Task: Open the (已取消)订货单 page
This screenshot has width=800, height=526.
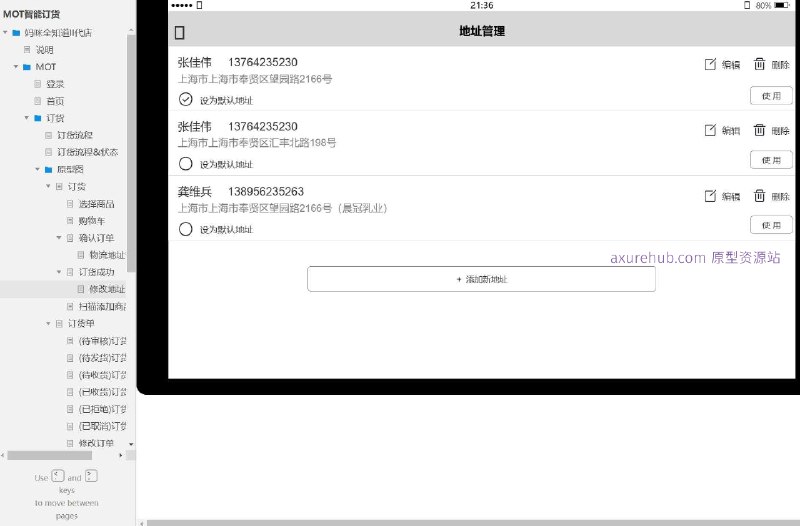Action: pyautogui.click(x=103, y=426)
